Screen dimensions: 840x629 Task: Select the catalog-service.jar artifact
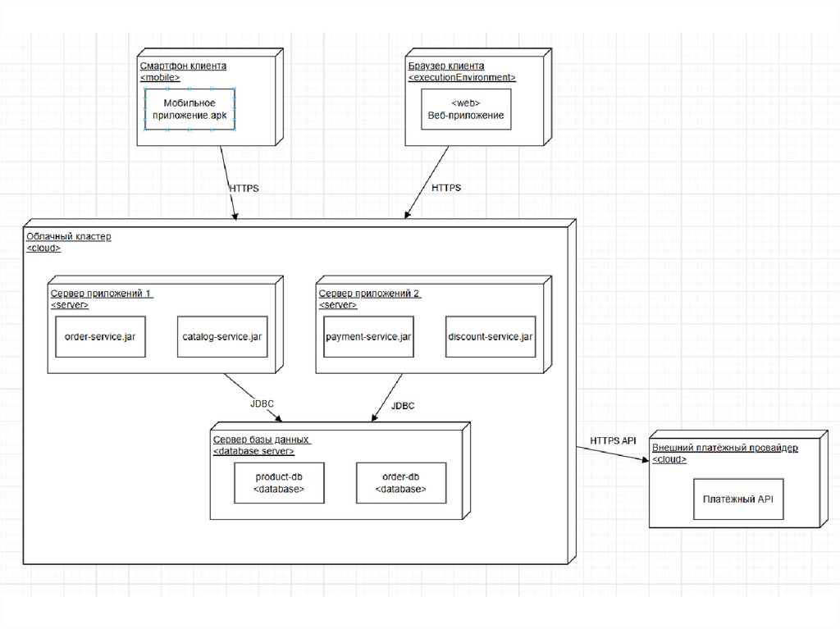(222, 337)
